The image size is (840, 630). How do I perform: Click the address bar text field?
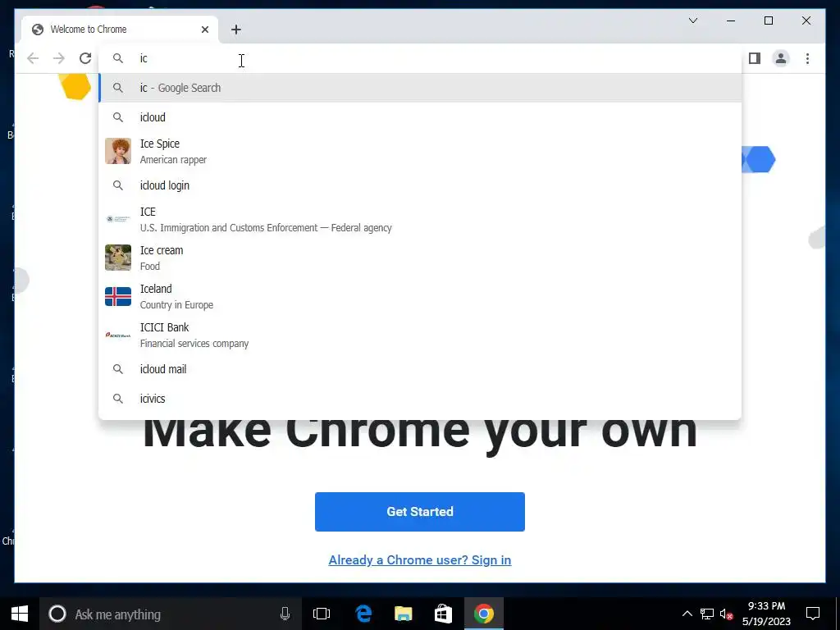[421, 58]
